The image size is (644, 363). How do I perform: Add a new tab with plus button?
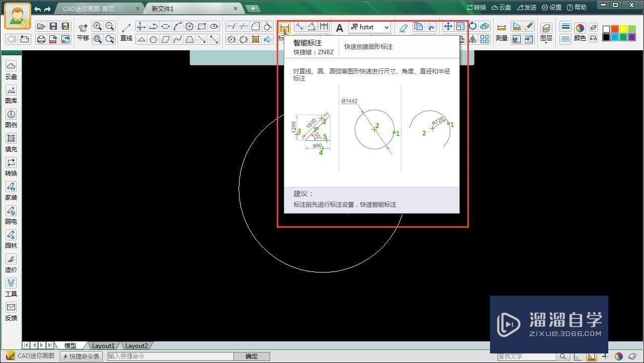[x=253, y=9]
